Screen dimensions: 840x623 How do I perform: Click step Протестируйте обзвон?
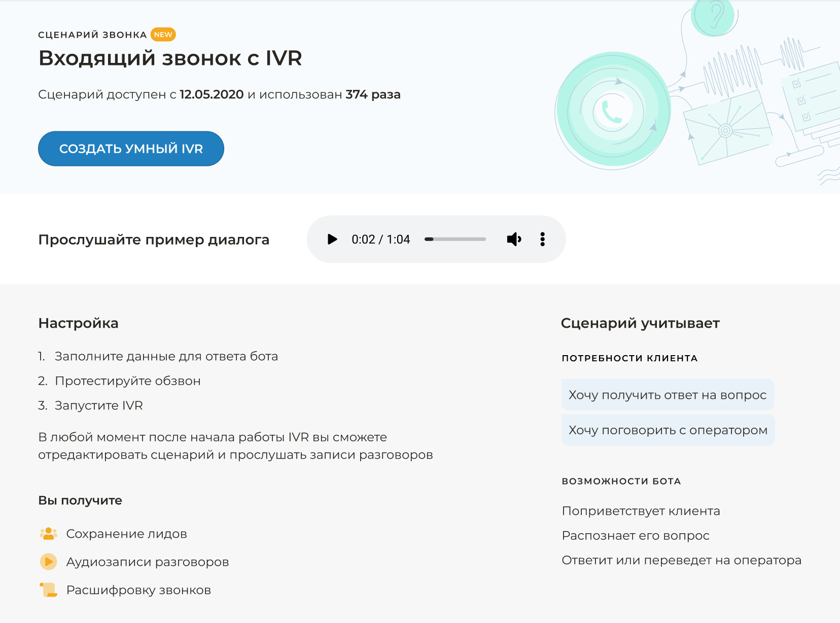click(x=128, y=381)
